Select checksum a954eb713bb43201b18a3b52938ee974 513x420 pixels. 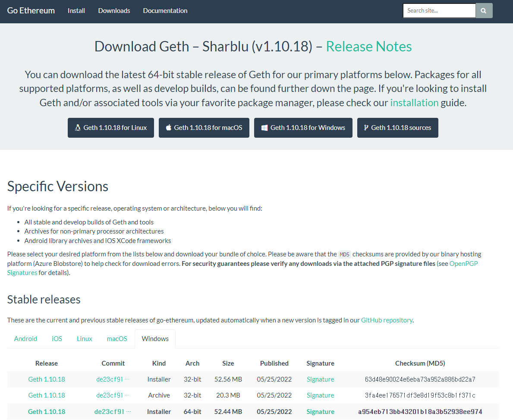tap(420, 412)
